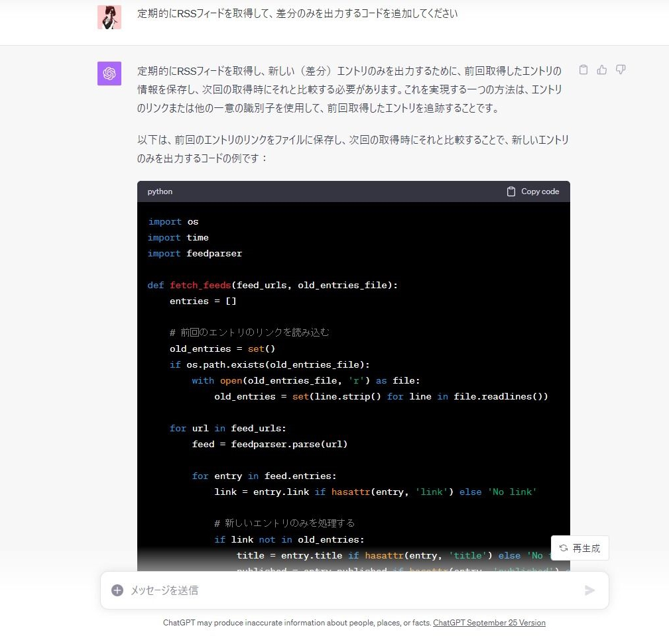This screenshot has width=669, height=644.
Task: Click the regenerate refresh arrow icon
Action: click(x=564, y=547)
